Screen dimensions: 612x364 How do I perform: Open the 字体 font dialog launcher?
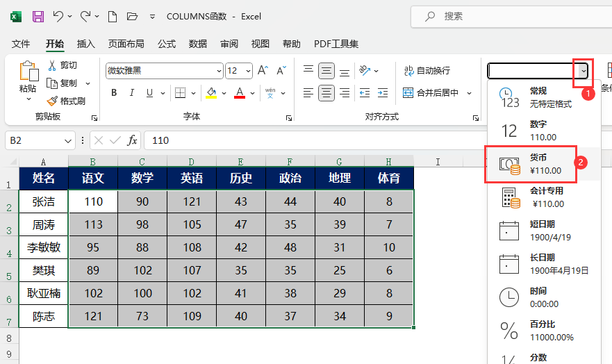(289, 118)
